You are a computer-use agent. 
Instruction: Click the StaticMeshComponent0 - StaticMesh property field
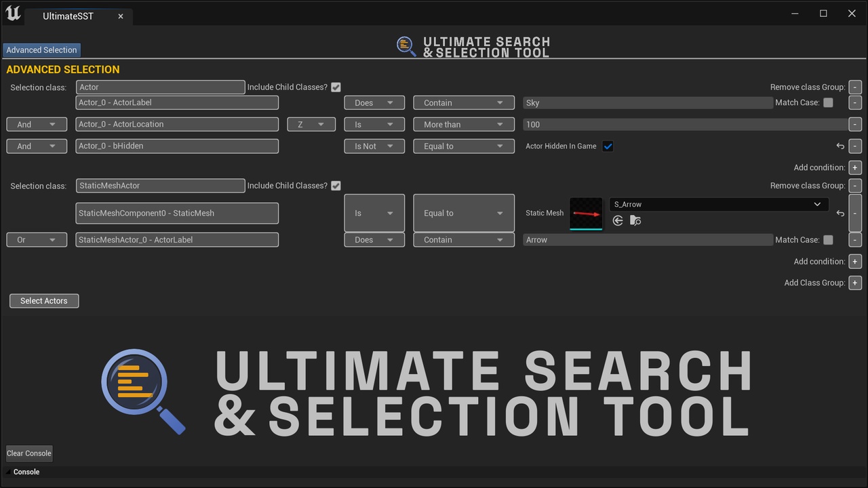point(177,213)
